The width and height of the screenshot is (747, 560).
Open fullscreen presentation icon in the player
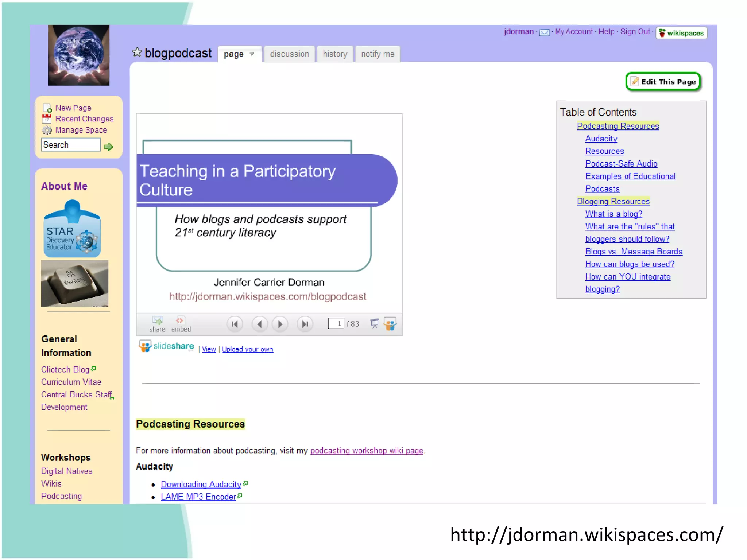pyautogui.click(x=374, y=323)
